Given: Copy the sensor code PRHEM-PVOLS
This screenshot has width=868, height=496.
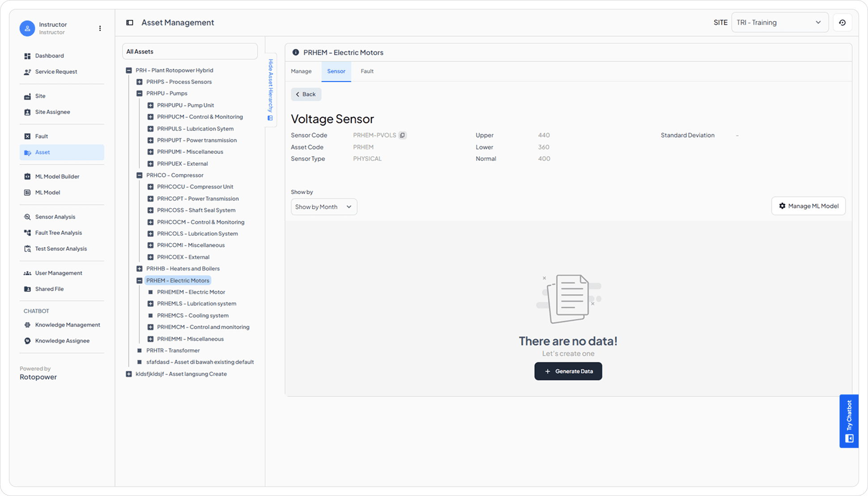Looking at the screenshot, I should (x=402, y=135).
